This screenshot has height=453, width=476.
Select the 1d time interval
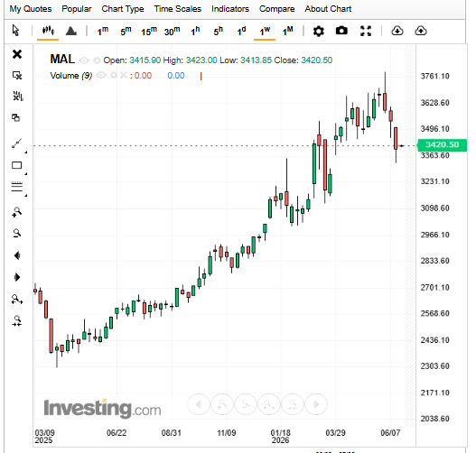tap(241, 31)
